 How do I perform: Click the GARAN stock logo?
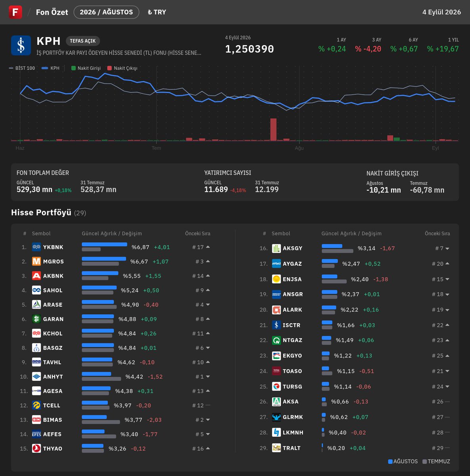(36, 319)
